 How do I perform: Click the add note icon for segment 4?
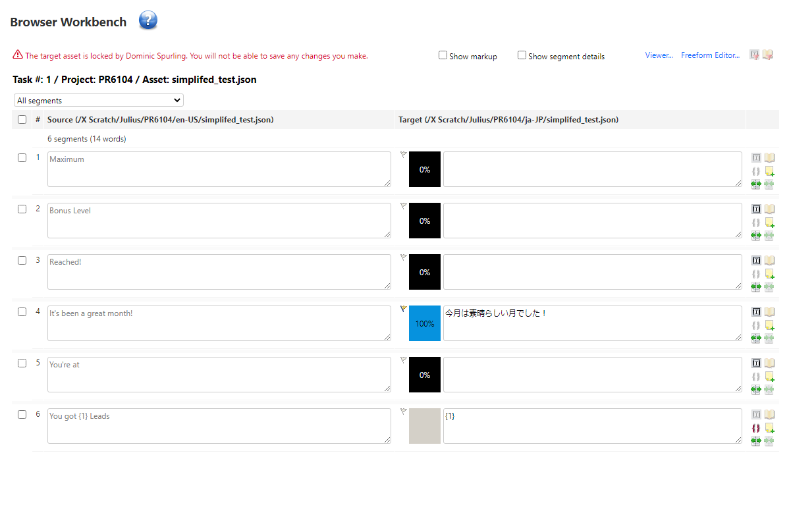[x=769, y=325]
